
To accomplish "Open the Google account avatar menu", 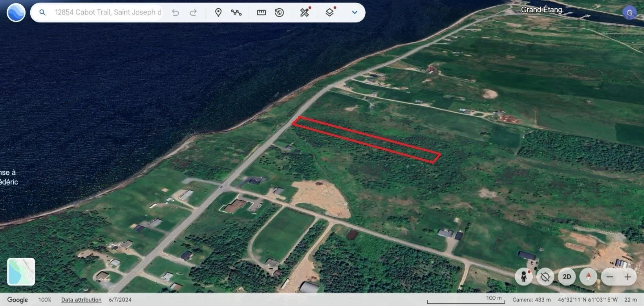I will (629, 13).
